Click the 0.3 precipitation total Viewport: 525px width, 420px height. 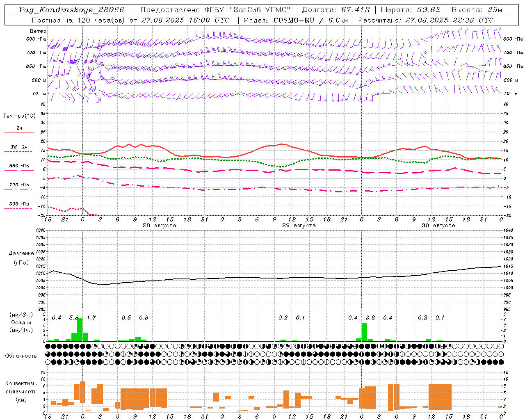click(422, 318)
